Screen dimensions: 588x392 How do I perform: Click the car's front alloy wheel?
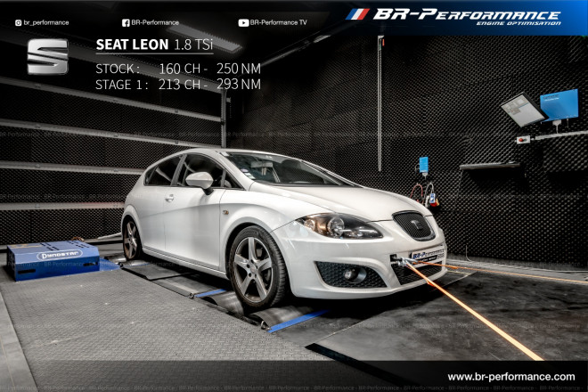(257, 266)
